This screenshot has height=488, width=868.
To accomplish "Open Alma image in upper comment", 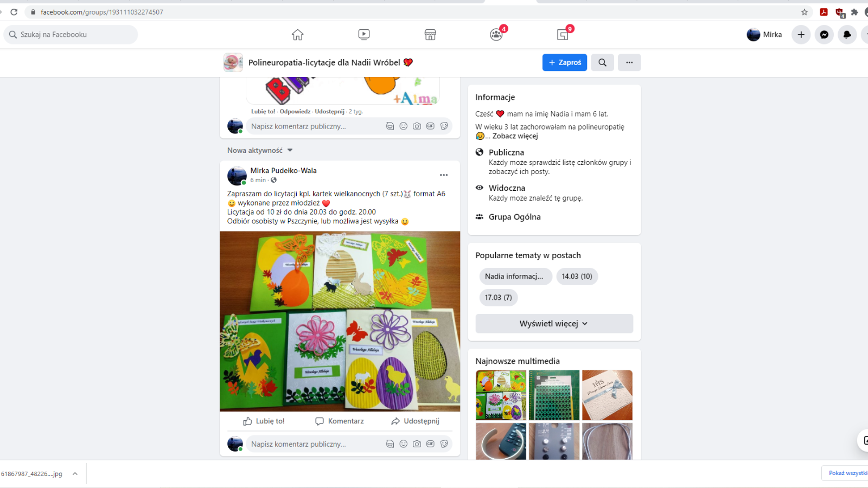I will click(343, 91).
